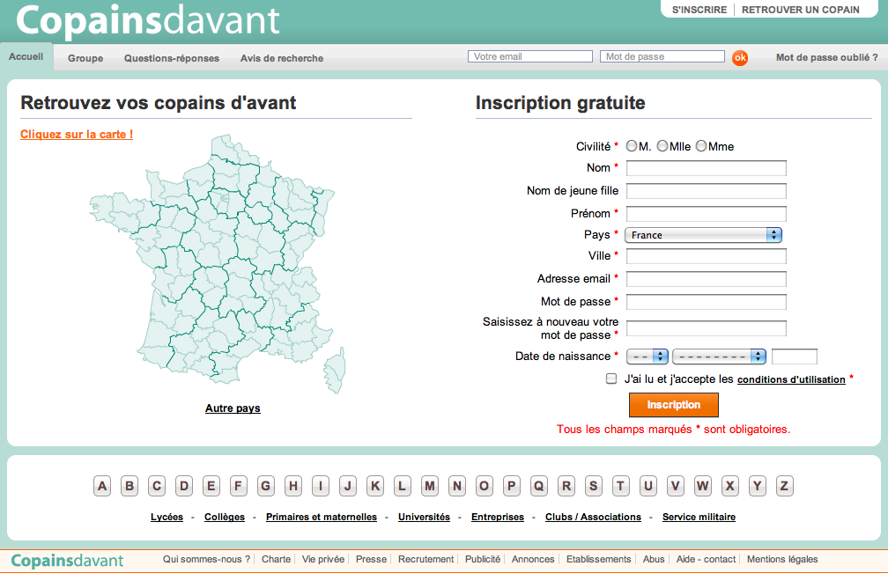Follow the Autre pays link

[233, 408]
